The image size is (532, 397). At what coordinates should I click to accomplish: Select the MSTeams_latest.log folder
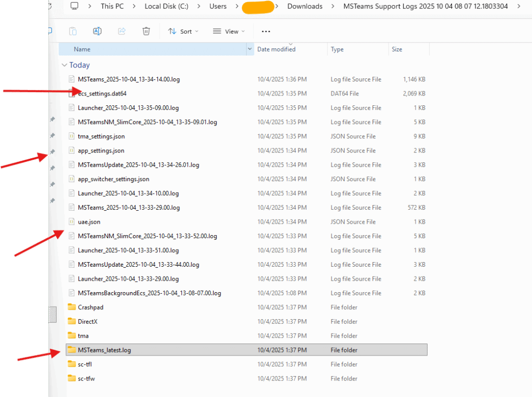coord(104,350)
